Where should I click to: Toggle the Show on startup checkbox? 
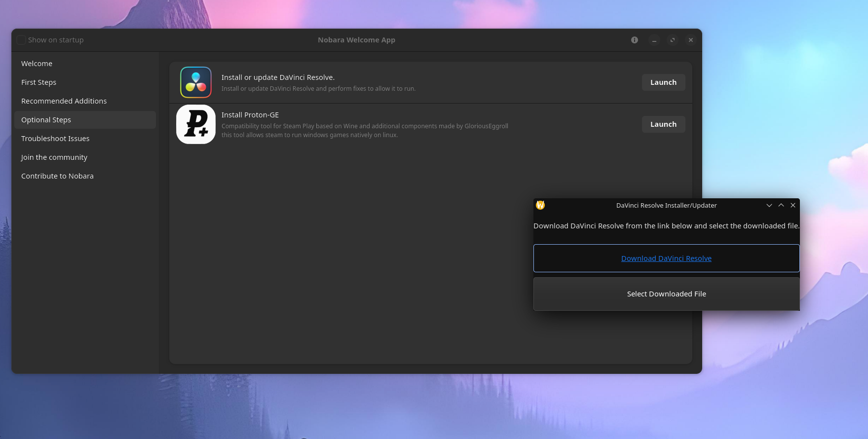[x=21, y=40]
